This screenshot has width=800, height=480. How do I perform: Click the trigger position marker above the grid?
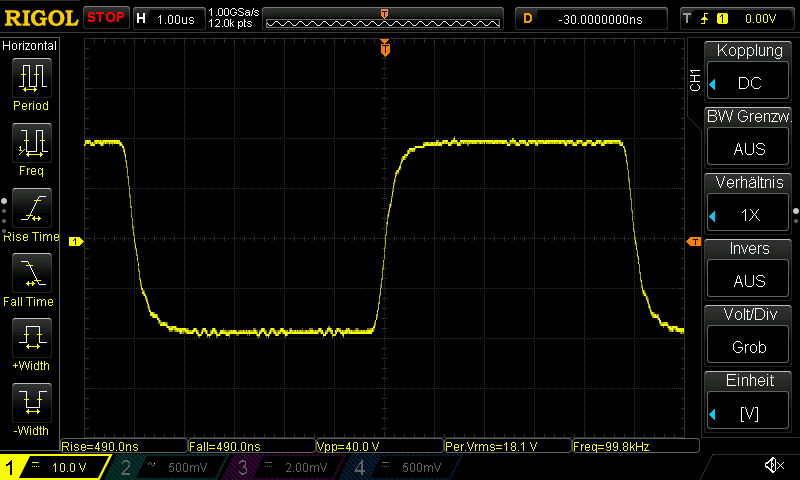[385, 48]
